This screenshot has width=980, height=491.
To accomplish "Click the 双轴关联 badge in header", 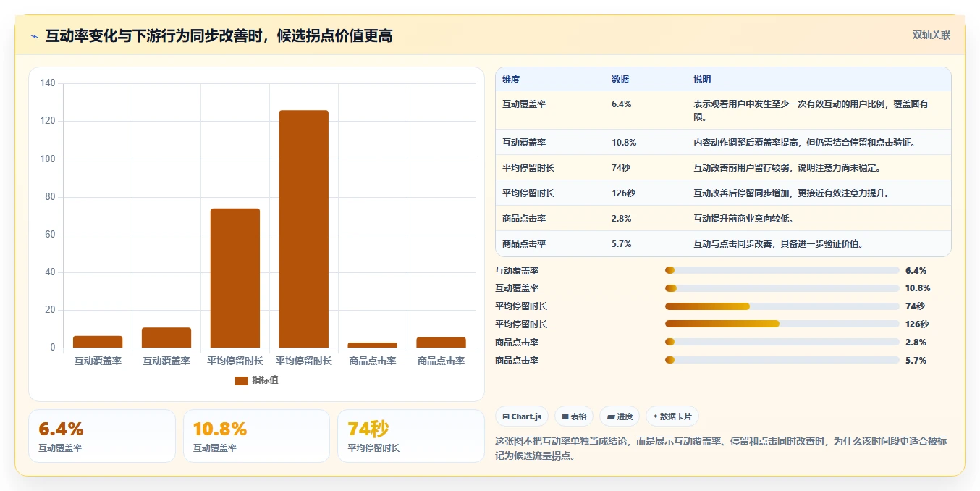I will coord(931,35).
